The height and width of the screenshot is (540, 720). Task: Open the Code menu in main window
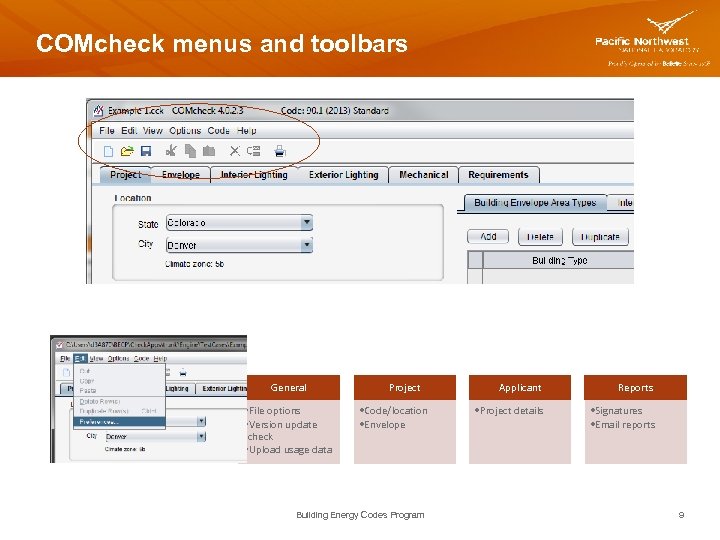tap(219, 130)
